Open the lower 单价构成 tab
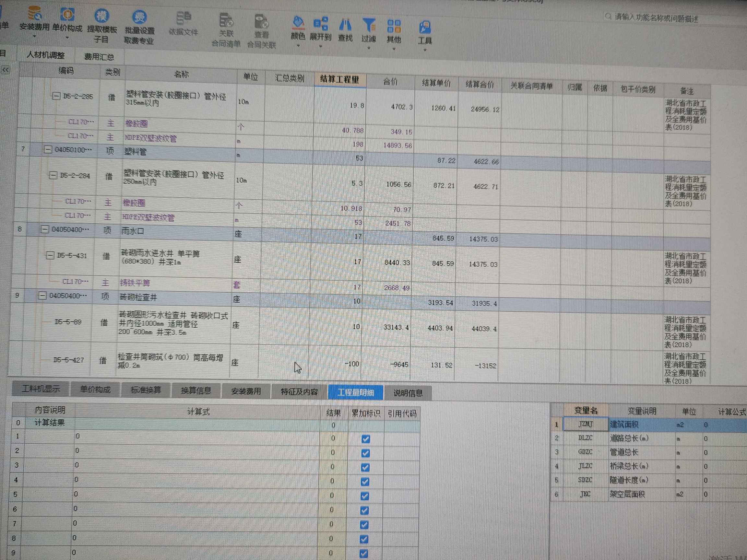The image size is (747, 560). [x=95, y=390]
